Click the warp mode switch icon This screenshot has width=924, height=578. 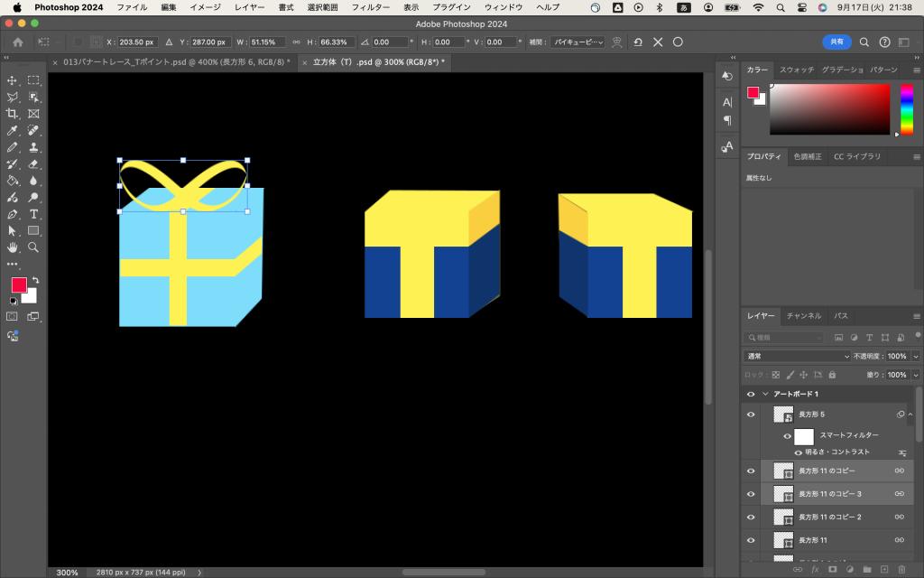(617, 42)
